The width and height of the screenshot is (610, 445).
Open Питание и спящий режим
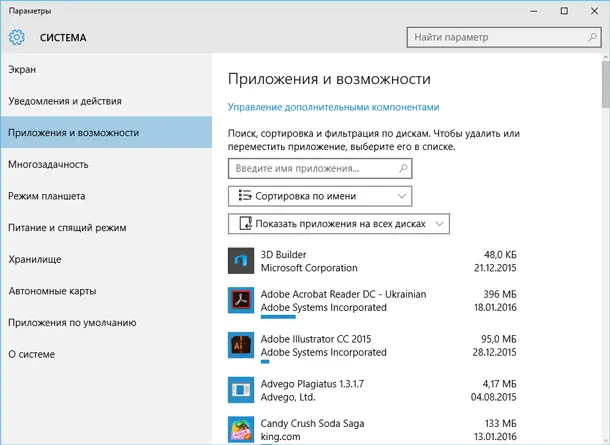[106, 228]
